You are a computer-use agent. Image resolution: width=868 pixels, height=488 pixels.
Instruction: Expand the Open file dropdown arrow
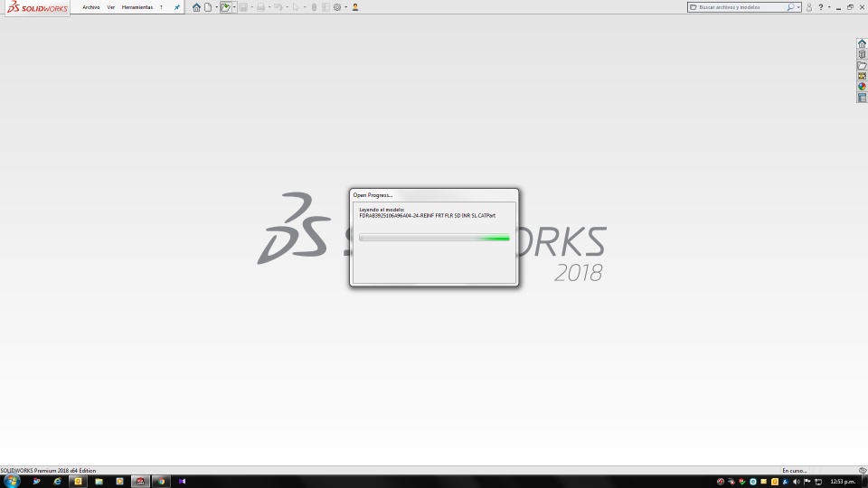coord(234,7)
